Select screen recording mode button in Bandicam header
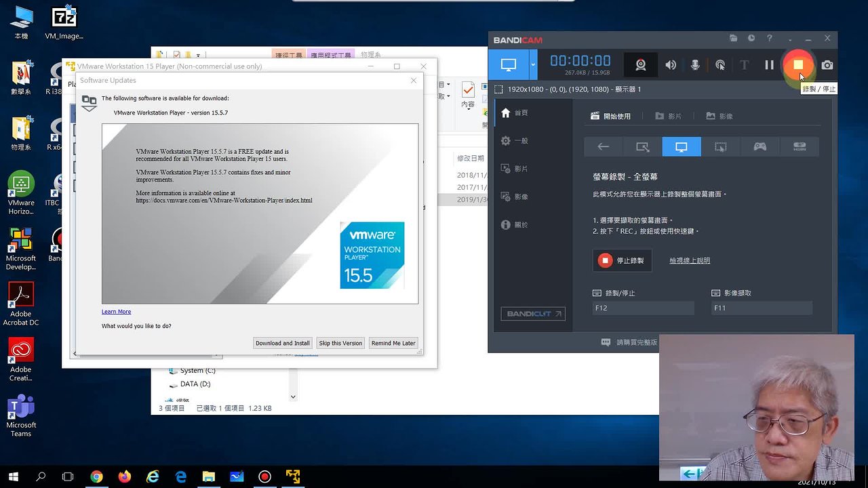 point(509,65)
